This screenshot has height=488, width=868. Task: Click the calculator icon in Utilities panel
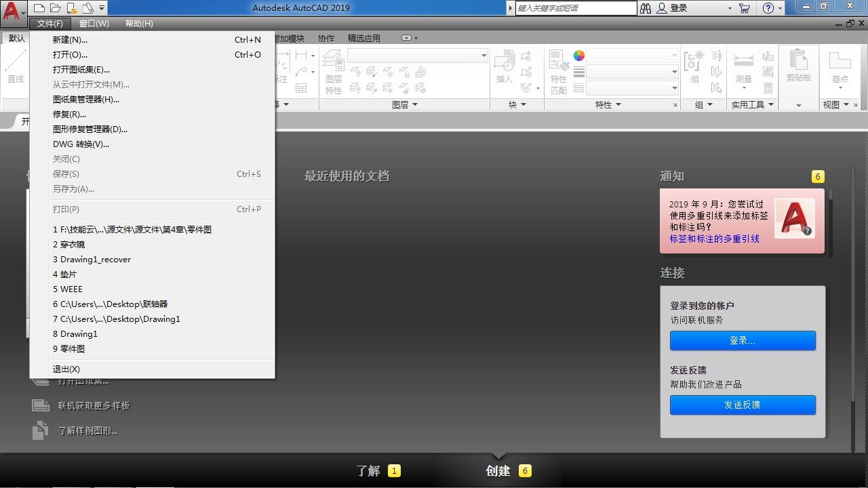(768, 88)
